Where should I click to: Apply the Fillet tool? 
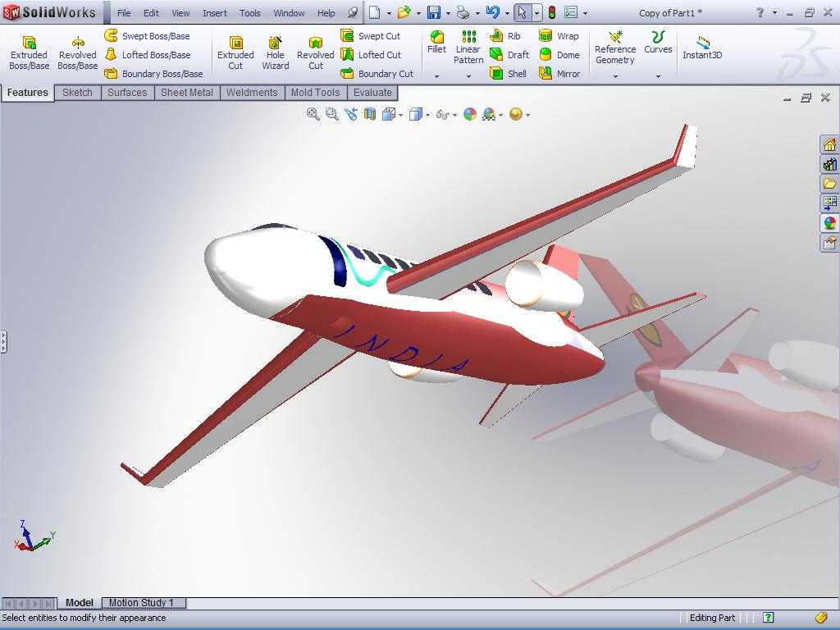[436, 42]
